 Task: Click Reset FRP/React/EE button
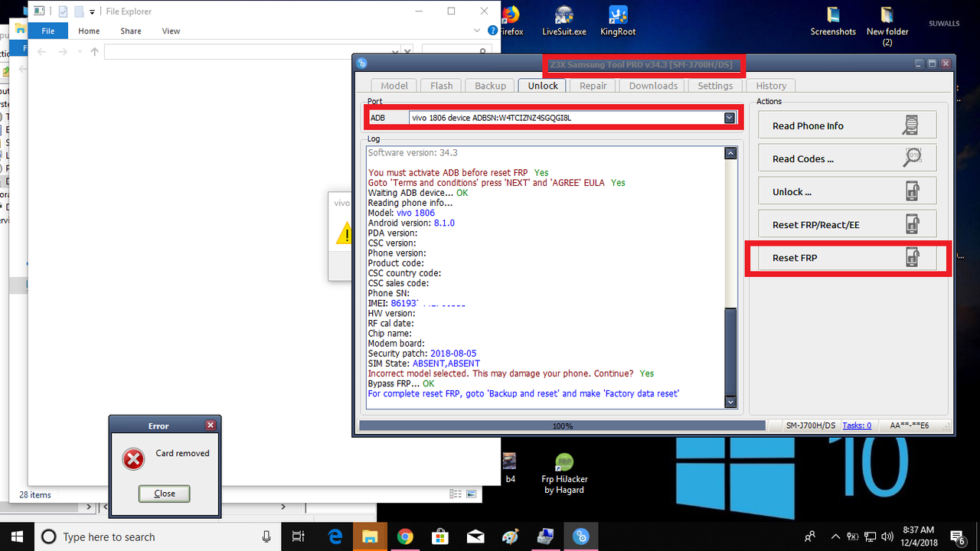click(x=847, y=224)
